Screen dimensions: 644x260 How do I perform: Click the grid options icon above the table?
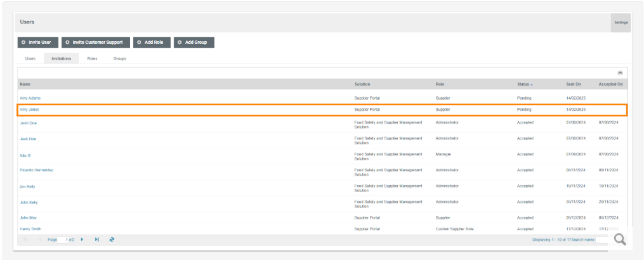(620, 73)
